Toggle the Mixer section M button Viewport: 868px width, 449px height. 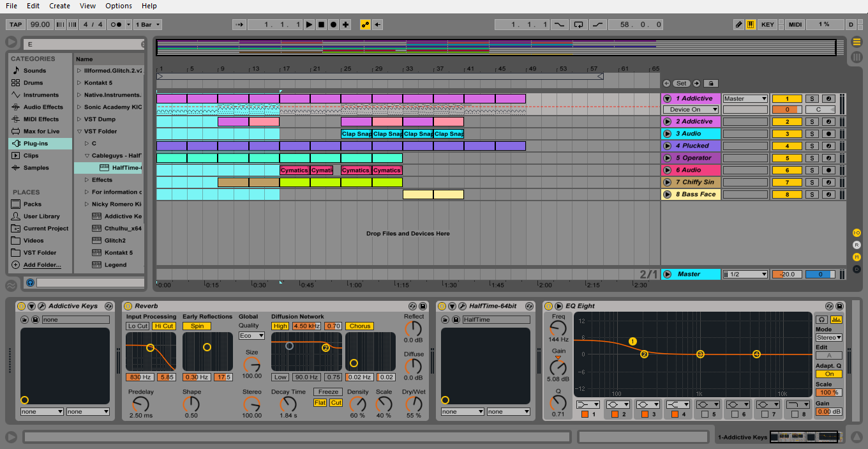click(857, 257)
